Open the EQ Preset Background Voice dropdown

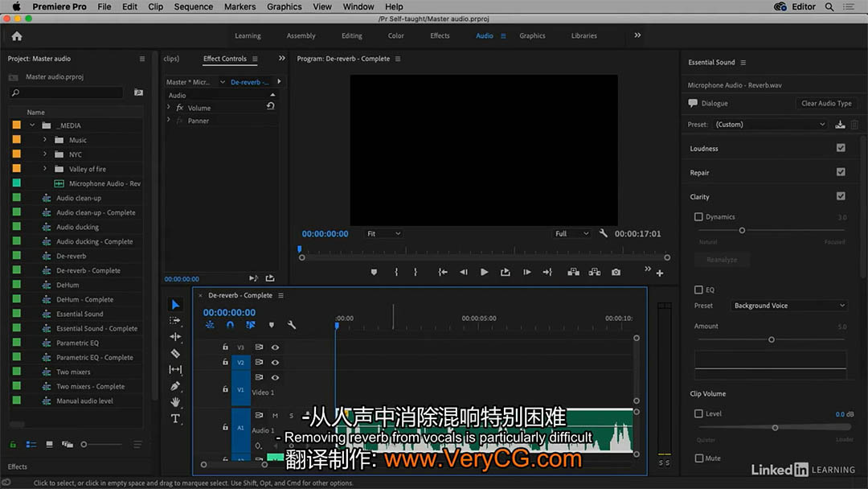click(x=788, y=306)
